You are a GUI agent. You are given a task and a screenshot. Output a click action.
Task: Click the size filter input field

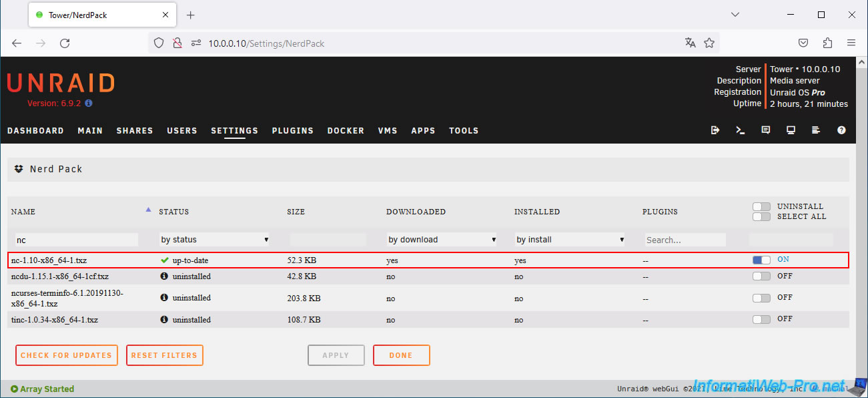[x=328, y=239]
